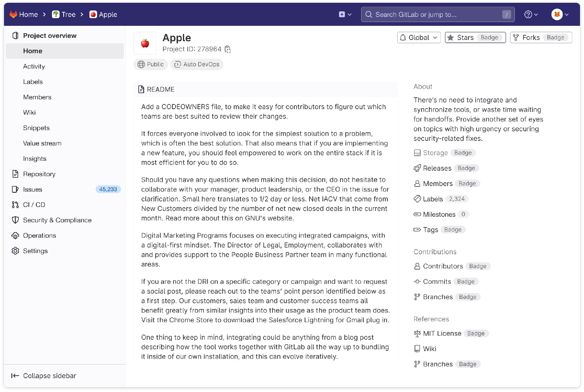Open the Global notification dropdown
584x392 pixels.
point(419,38)
